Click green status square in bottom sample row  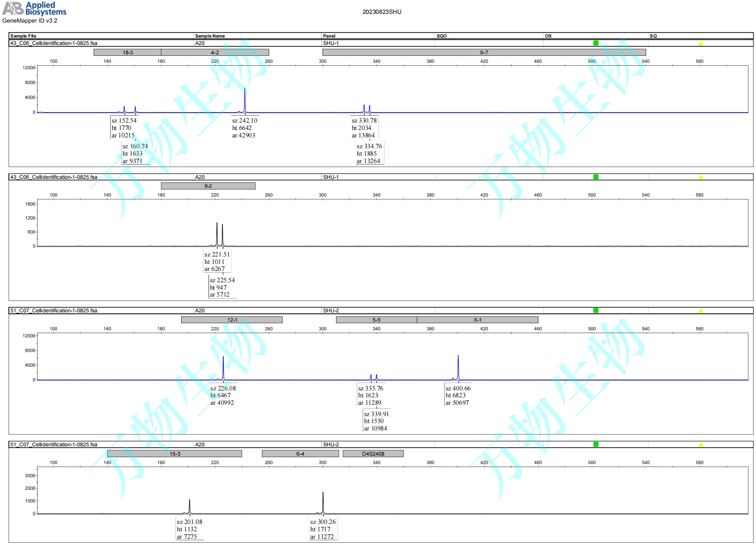point(595,444)
